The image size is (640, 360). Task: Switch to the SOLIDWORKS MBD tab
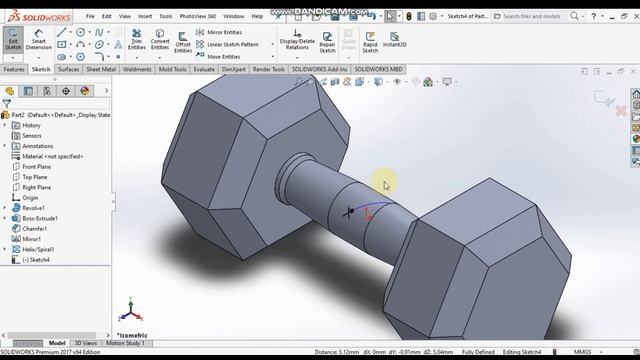pos(378,69)
